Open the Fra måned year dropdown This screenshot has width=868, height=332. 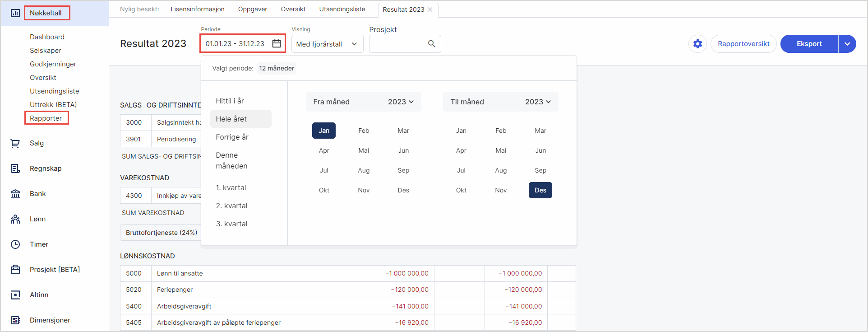(401, 102)
